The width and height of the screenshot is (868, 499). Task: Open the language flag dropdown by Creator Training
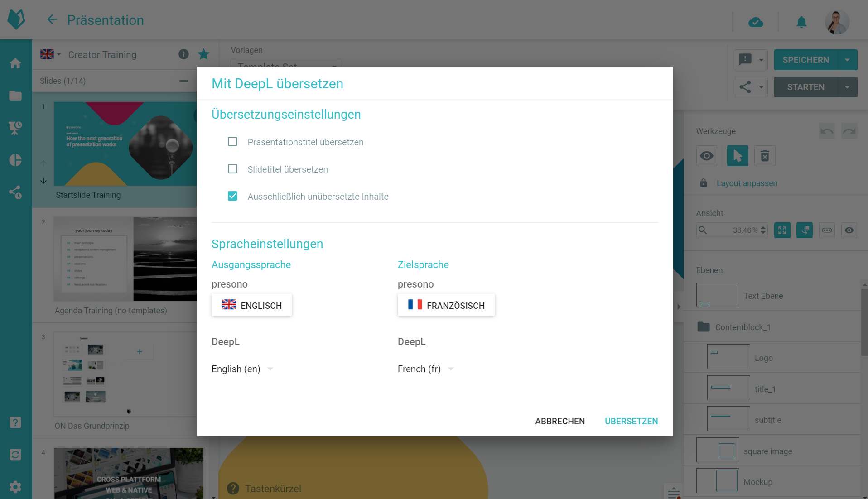[50, 54]
